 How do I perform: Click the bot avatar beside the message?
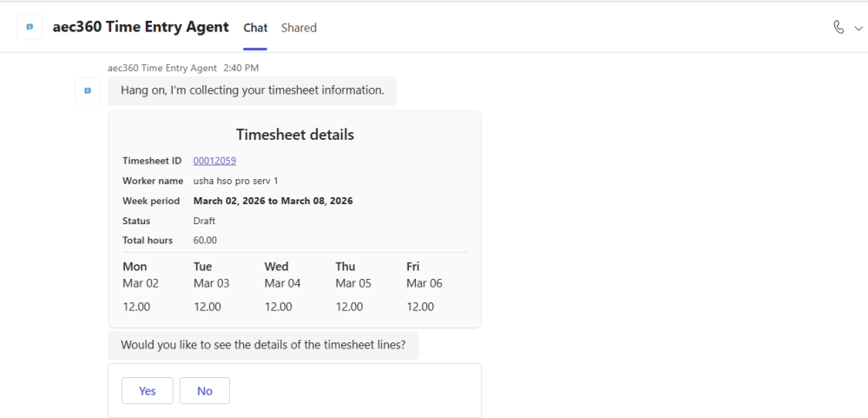point(88,90)
